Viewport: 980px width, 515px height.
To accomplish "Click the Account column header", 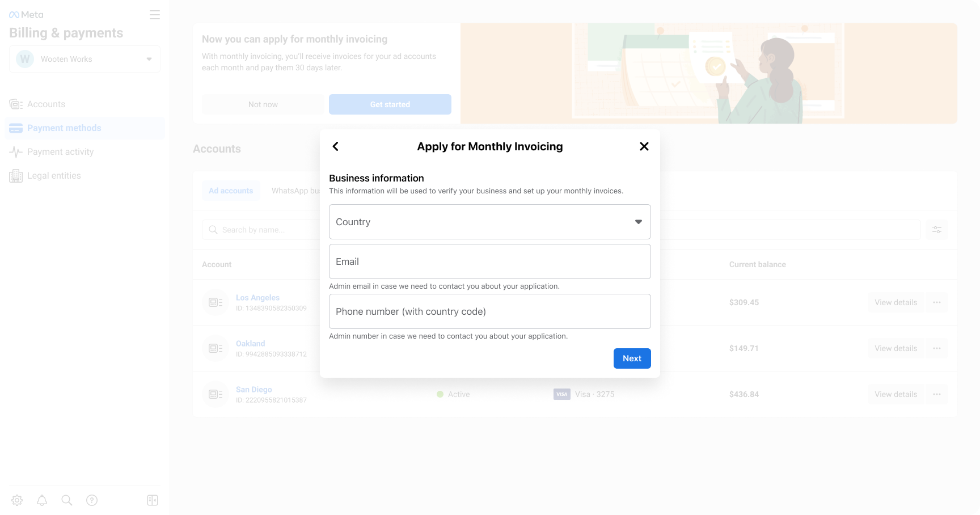I will pyautogui.click(x=217, y=264).
